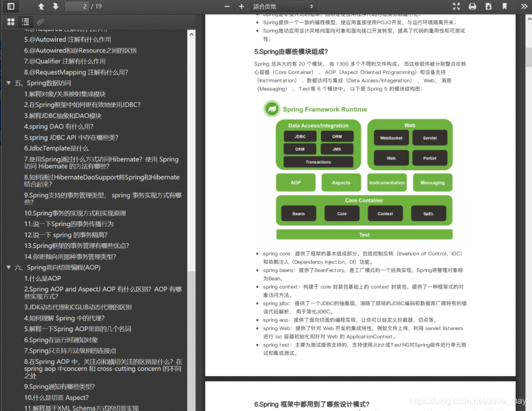The image size is (532, 411).
Task: Open outline item 5.spring JDBC API 中存在哪些类
Action: (x=71, y=137)
